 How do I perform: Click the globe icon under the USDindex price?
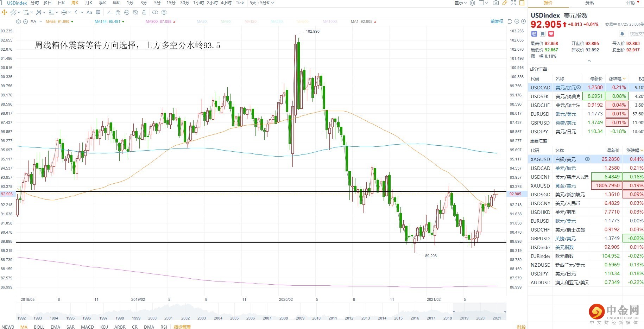click(534, 34)
